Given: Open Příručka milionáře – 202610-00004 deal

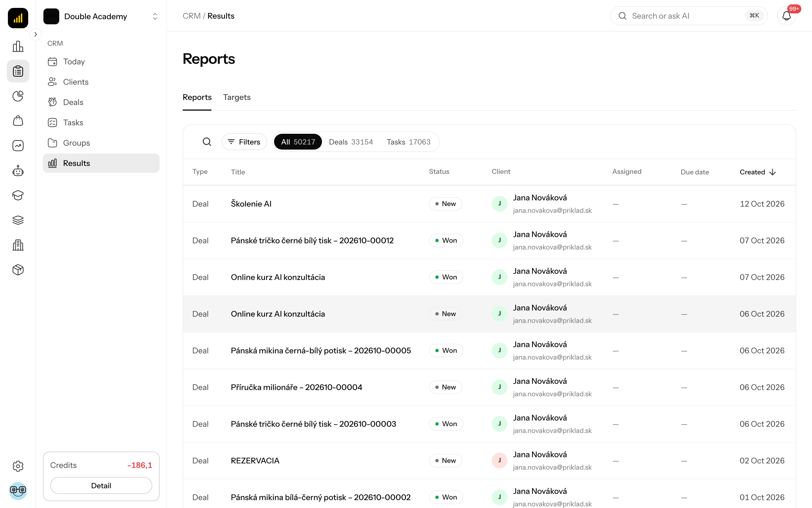Looking at the screenshot, I should point(489,387).
